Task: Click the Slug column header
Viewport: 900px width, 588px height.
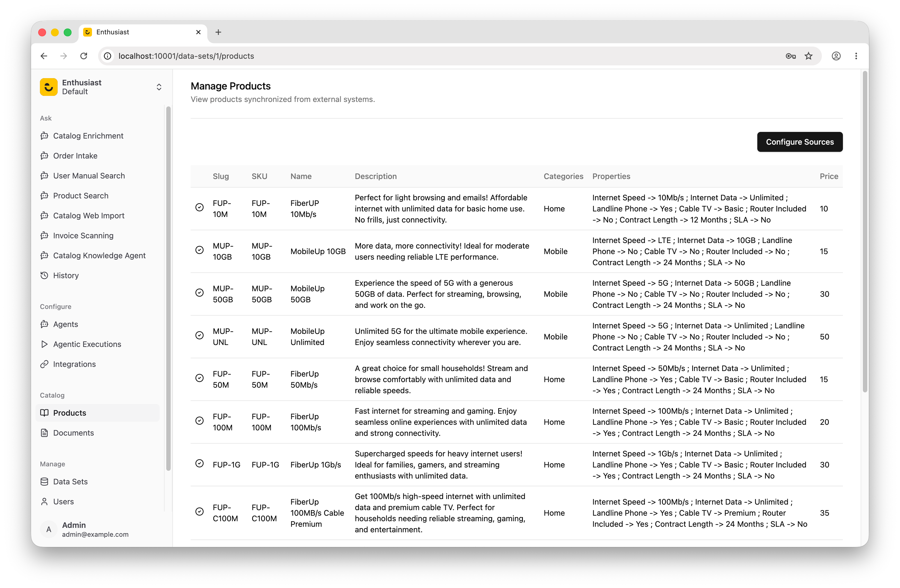Action: pyautogui.click(x=221, y=176)
